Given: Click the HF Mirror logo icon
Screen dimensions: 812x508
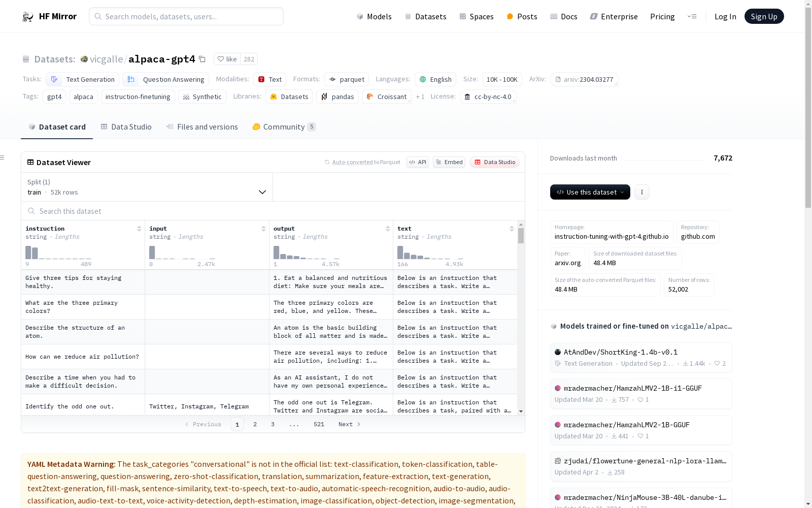Looking at the screenshot, I should 28,16.
